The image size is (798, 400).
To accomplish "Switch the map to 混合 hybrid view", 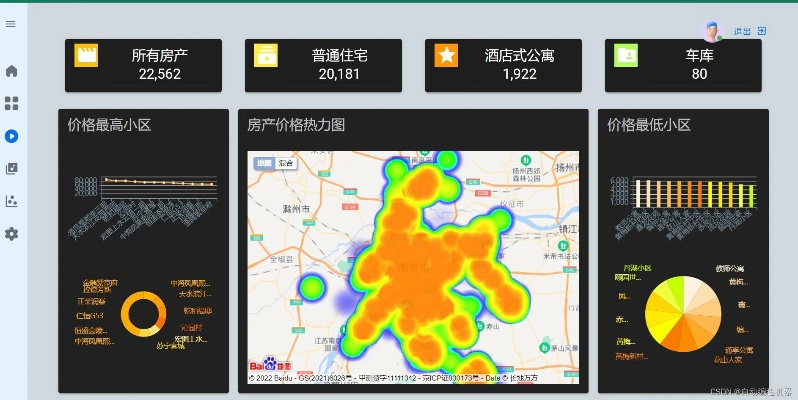I will [x=286, y=163].
